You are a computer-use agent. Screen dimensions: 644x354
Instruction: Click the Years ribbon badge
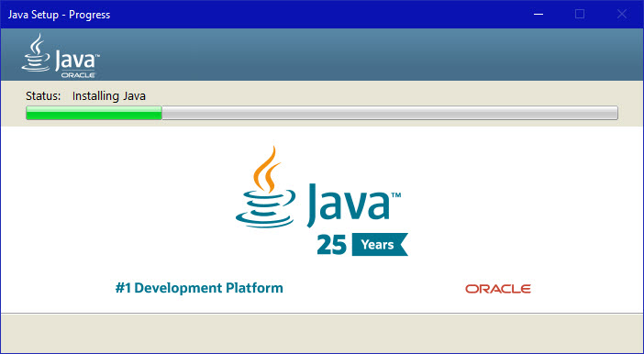[x=380, y=244]
